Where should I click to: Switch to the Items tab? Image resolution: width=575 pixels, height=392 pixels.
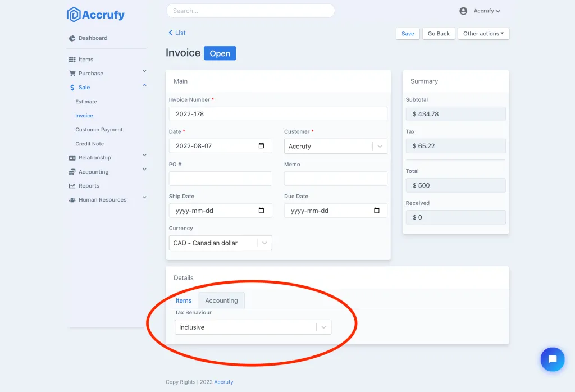(184, 300)
